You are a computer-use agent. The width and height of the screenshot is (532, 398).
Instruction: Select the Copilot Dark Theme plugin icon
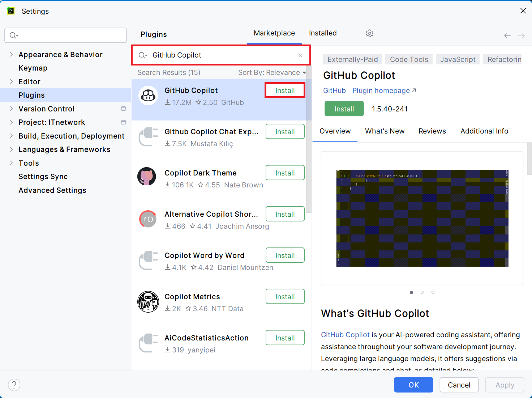coord(147,177)
